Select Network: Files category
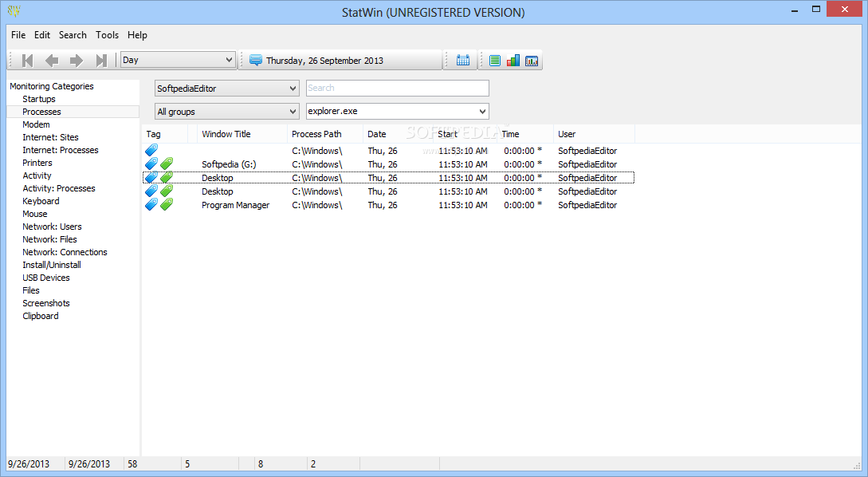The image size is (868, 477). (50, 239)
